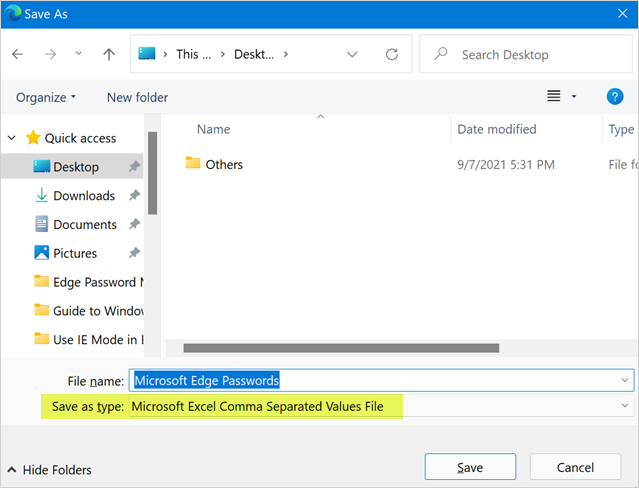Screen dimensions: 639x488
Task: Expand the address bar history dropdown
Action: coord(352,54)
